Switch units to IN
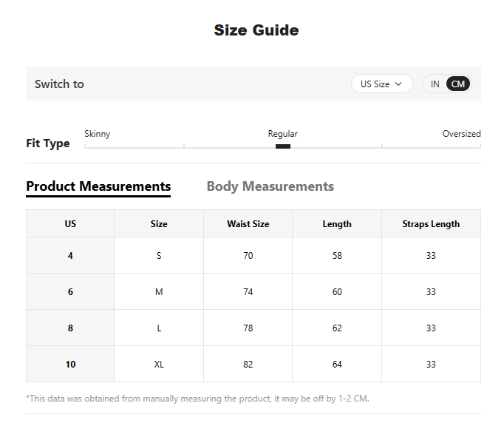The width and height of the screenshot is (504, 423). pyautogui.click(x=435, y=84)
